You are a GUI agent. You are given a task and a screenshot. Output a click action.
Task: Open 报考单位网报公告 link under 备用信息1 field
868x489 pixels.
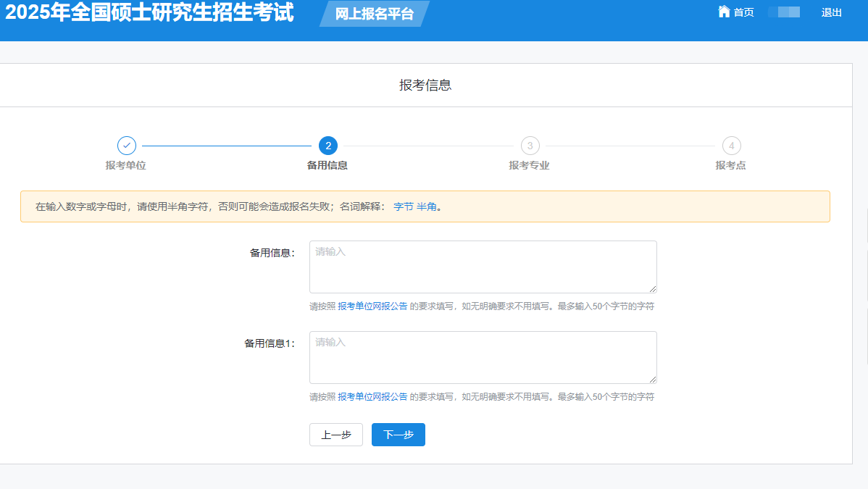coord(372,397)
